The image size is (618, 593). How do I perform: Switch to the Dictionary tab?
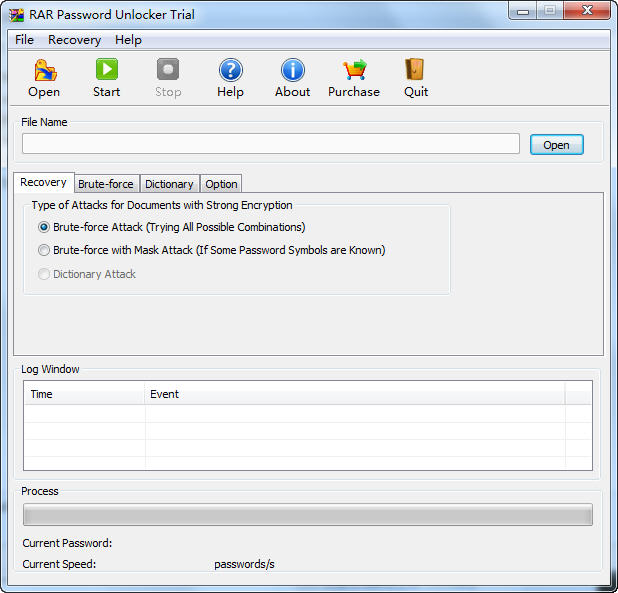click(x=169, y=184)
